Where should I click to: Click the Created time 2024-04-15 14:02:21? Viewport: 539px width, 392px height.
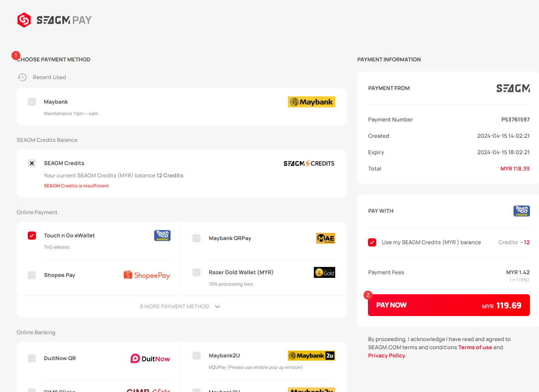point(503,136)
